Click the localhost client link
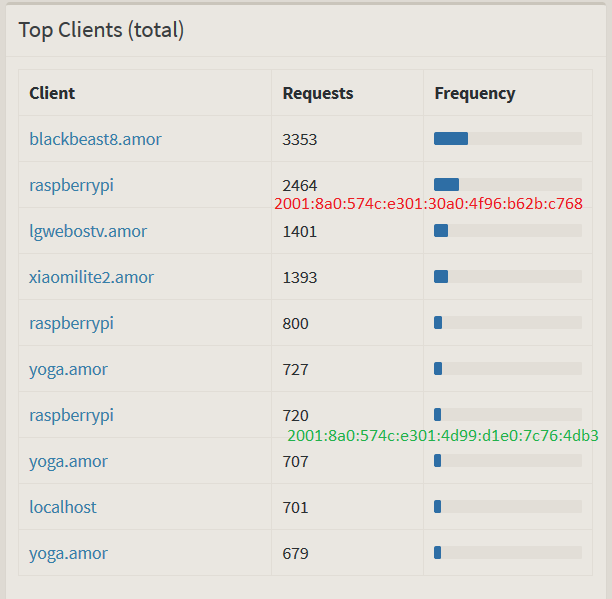Image resolution: width=612 pixels, height=599 pixels. (x=63, y=507)
